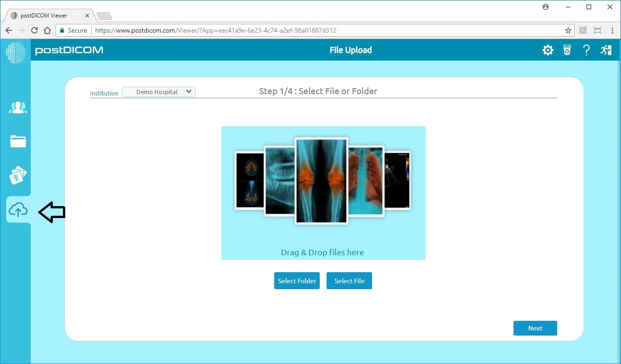The height and width of the screenshot is (364, 621).
Task: Open settings gear icon in header
Action: (548, 50)
